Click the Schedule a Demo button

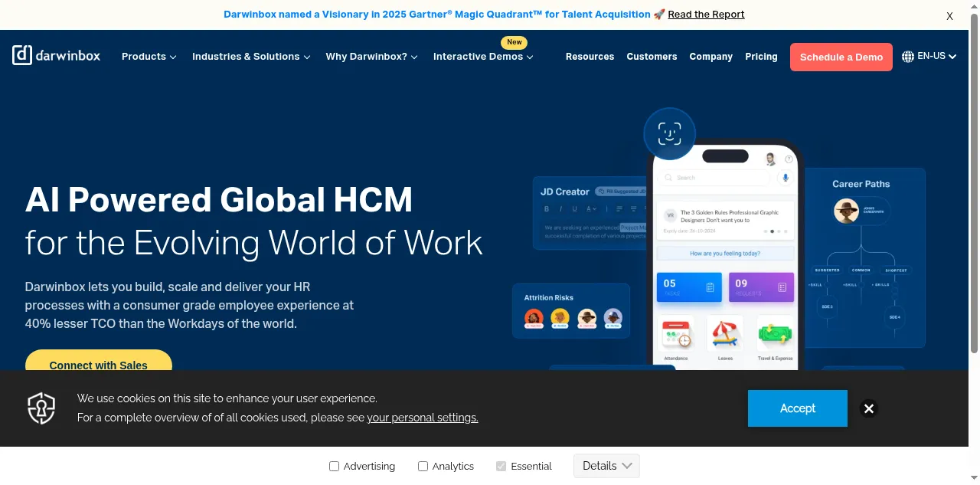pos(841,57)
